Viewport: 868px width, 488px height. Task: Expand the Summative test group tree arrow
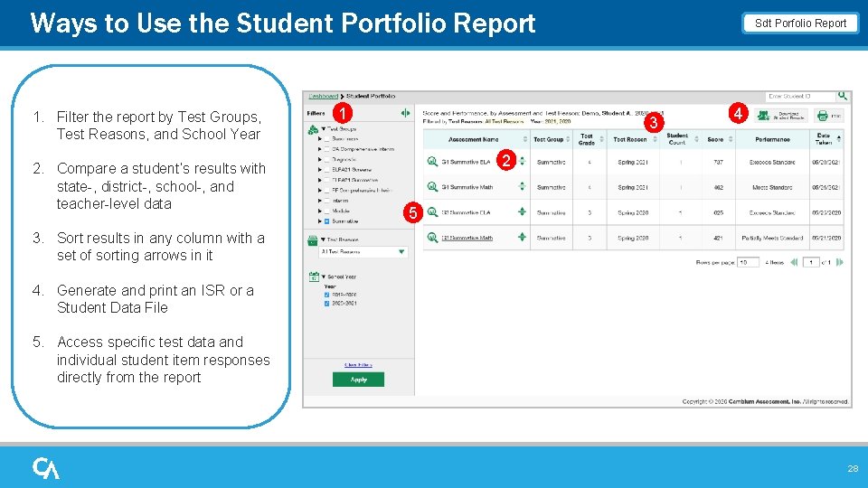point(320,221)
